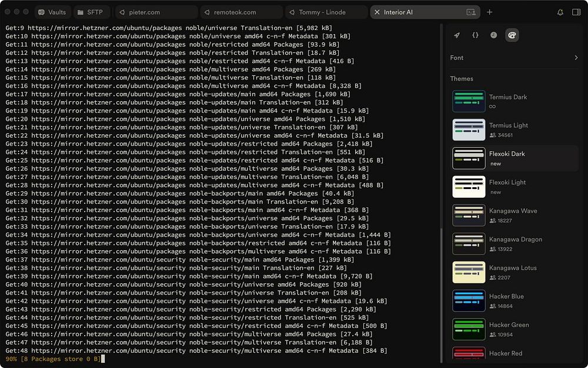Screen dimensions: 588x368
Task: Click the users icon beside 2207
Action: point(493,278)
